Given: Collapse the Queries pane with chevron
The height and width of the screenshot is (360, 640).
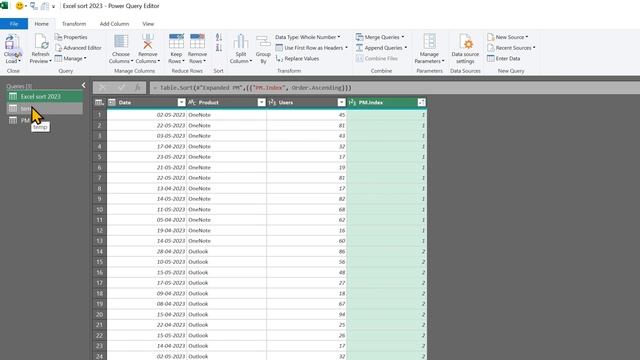Looking at the screenshot, I should [84, 85].
